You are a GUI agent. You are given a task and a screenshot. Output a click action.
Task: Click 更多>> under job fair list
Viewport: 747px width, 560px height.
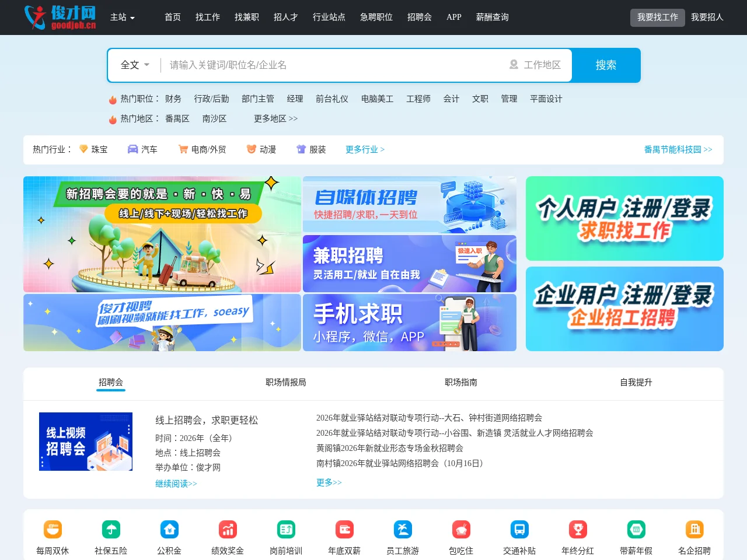click(329, 482)
